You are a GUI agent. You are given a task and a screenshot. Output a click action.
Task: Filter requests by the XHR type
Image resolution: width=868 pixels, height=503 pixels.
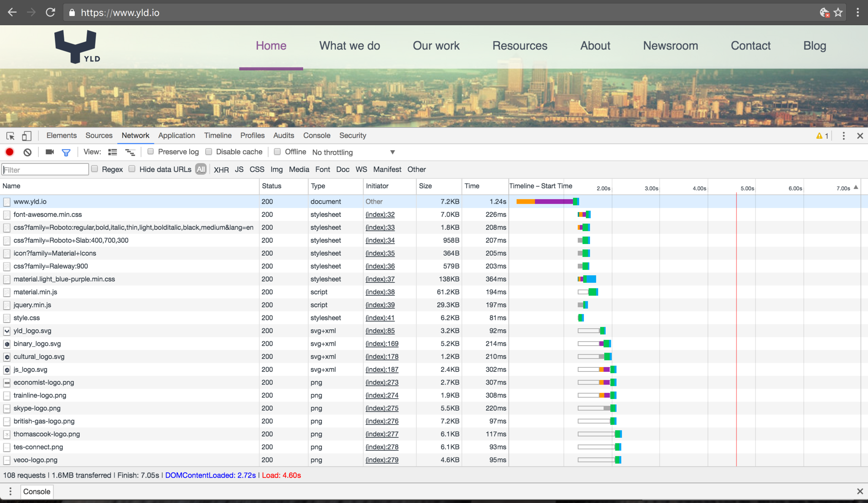[x=221, y=170]
